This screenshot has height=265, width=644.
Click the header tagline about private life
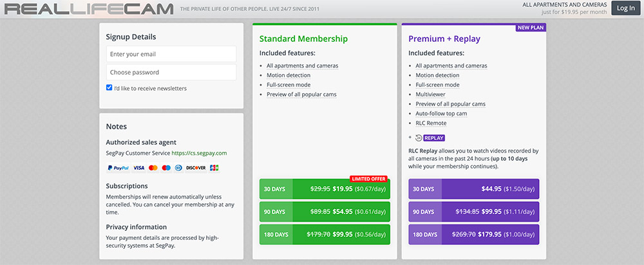click(250, 9)
